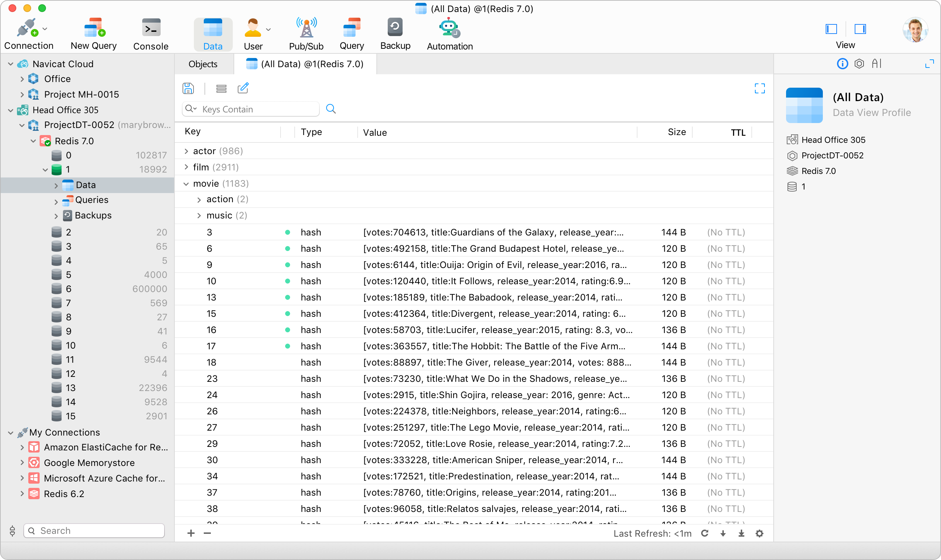Collapse the movie key group

(186, 184)
